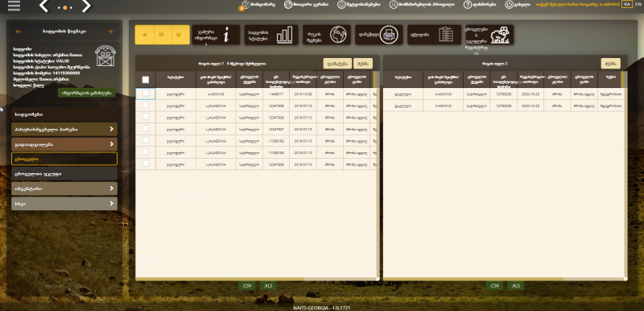Click the bell alerts icon in top bar
This screenshot has height=311, width=644.
(x=341, y=5)
